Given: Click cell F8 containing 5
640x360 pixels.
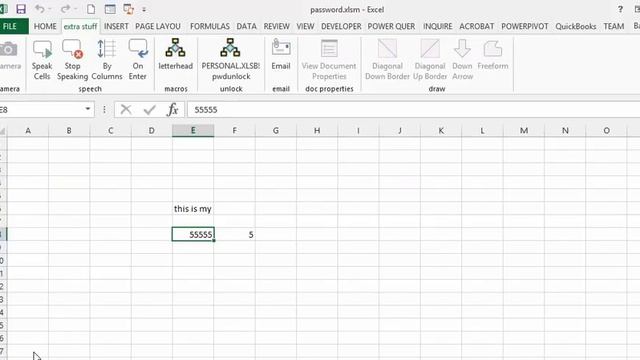Looking at the screenshot, I should coord(235,234).
